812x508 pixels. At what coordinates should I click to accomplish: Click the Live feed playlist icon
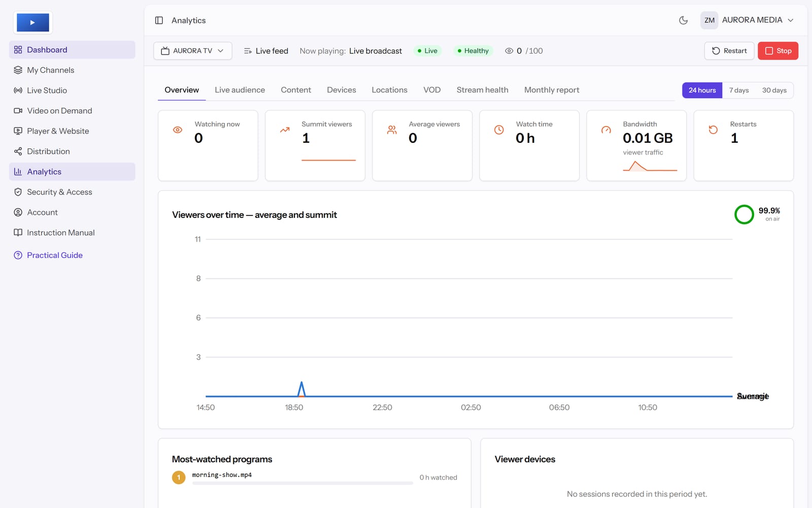pyautogui.click(x=248, y=51)
